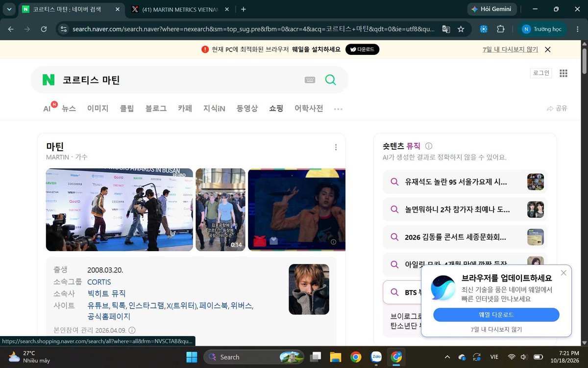View site information icon beside URL
The width and height of the screenshot is (588, 368).
click(63, 29)
